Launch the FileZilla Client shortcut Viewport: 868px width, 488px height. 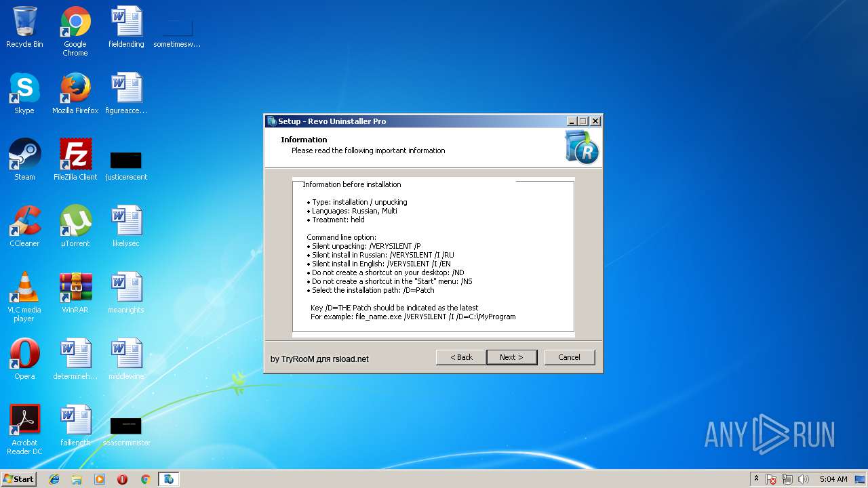(x=75, y=160)
